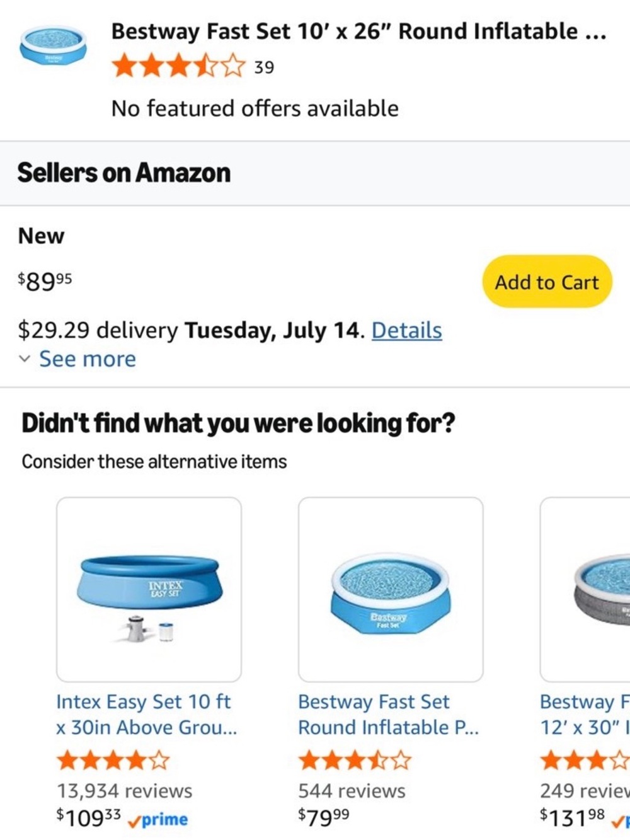The height and width of the screenshot is (840, 630).
Task: Open the 544 reviews text
Action: click(352, 791)
